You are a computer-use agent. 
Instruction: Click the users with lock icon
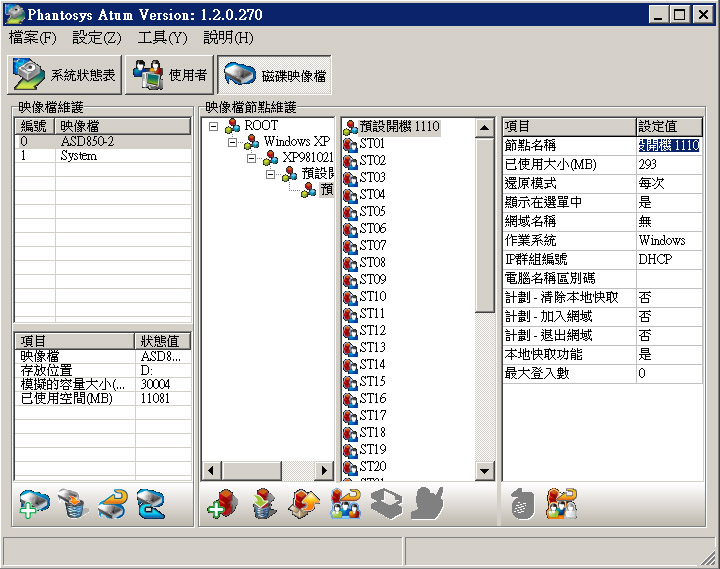pos(561,504)
